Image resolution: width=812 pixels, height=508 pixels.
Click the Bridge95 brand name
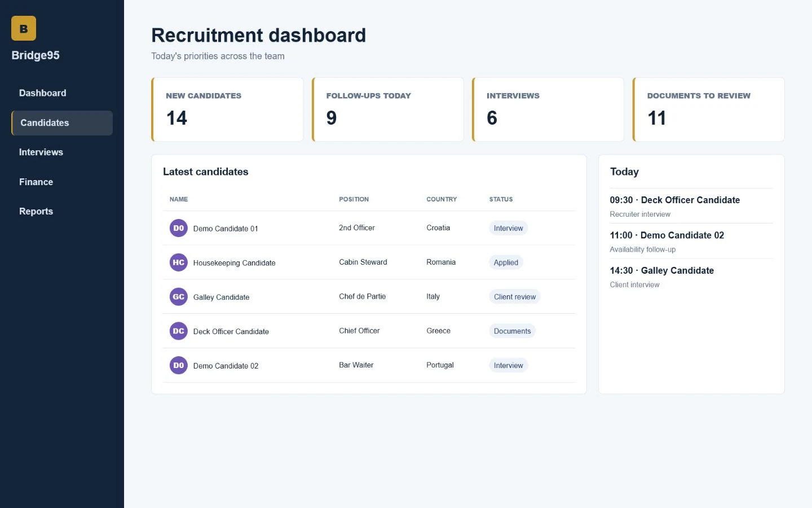(x=36, y=55)
